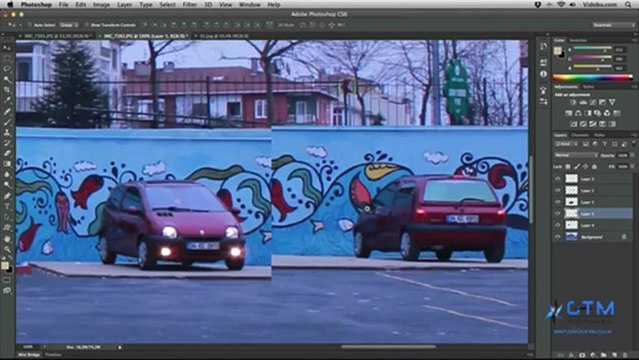Enable Show Transform Controls checkbox
Viewport: 639px width, 360px height.
coord(86,25)
